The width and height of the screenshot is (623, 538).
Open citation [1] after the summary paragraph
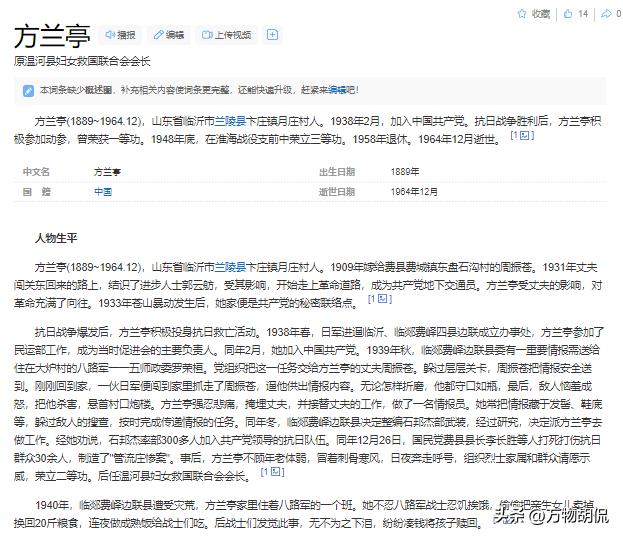click(x=522, y=135)
